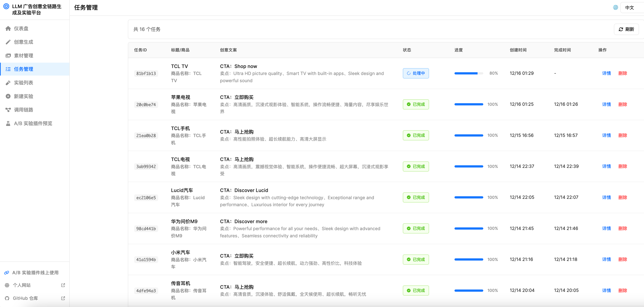
Task: Click the green check icon for 20c0be74
Action: coord(409,104)
